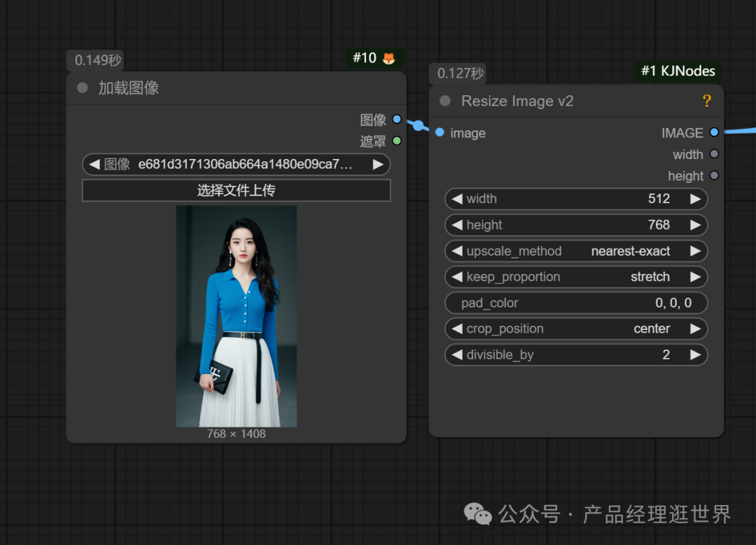
Task: Decrease divisible_by value with left arrow
Action: pos(457,355)
